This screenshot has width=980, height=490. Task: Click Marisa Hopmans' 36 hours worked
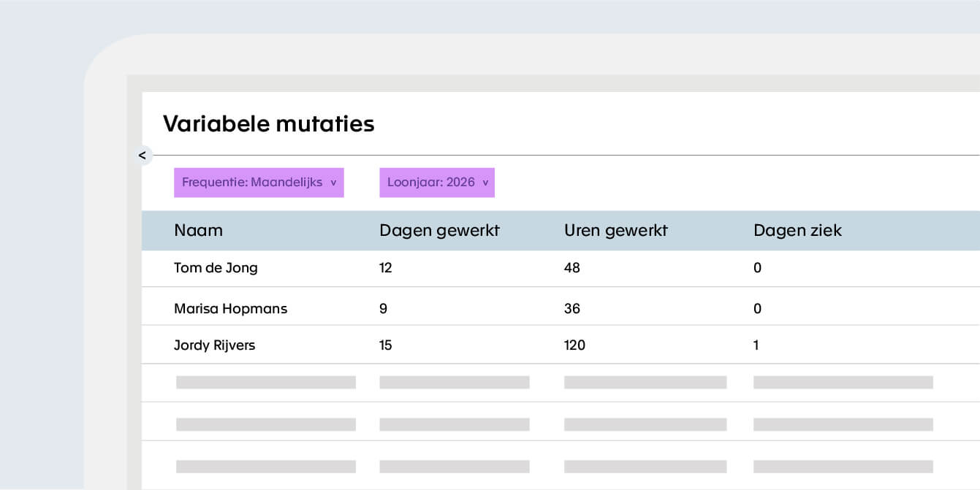[572, 309]
